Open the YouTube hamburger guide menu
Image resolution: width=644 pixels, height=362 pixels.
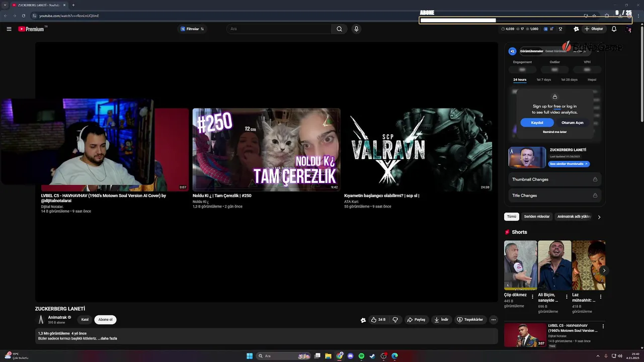coord(9,29)
